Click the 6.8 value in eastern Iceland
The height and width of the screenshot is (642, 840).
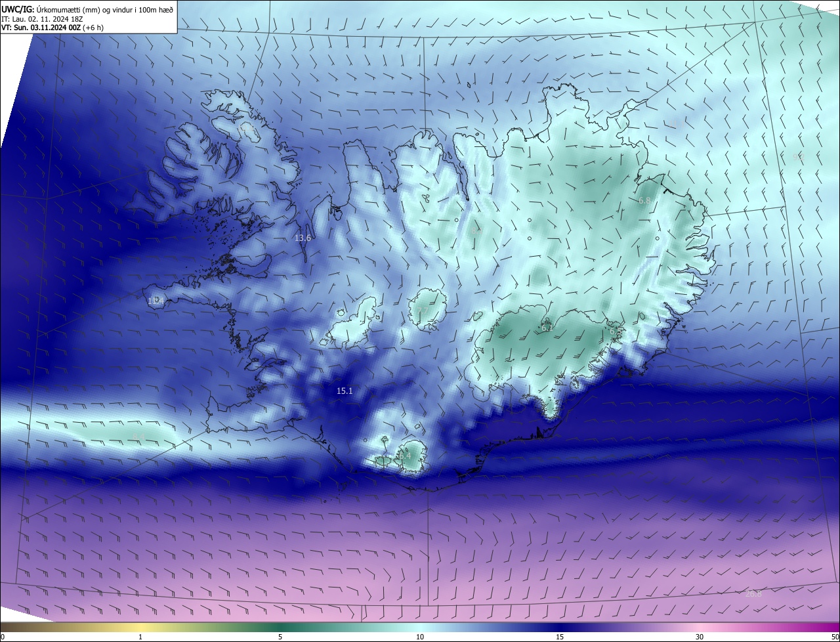[644, 200]
